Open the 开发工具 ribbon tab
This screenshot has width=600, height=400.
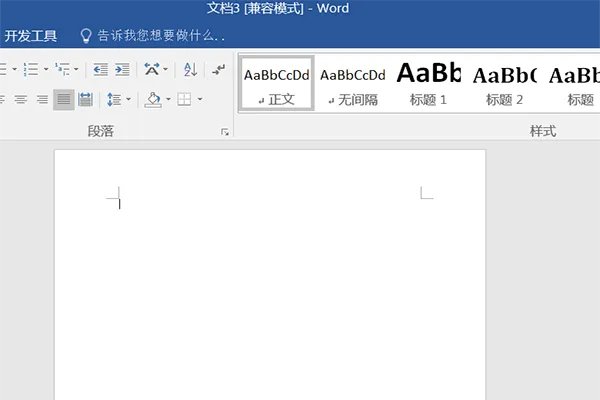pos(30,36)
